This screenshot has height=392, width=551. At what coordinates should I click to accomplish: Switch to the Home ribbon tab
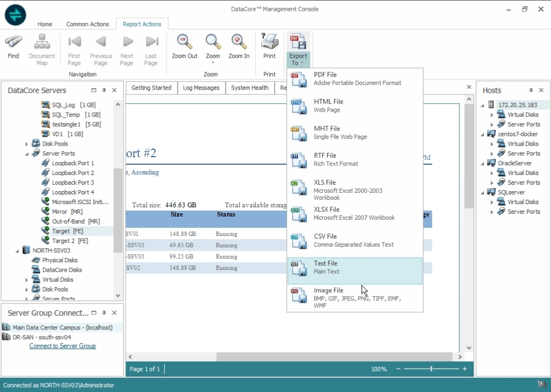[x=45, y=24]
